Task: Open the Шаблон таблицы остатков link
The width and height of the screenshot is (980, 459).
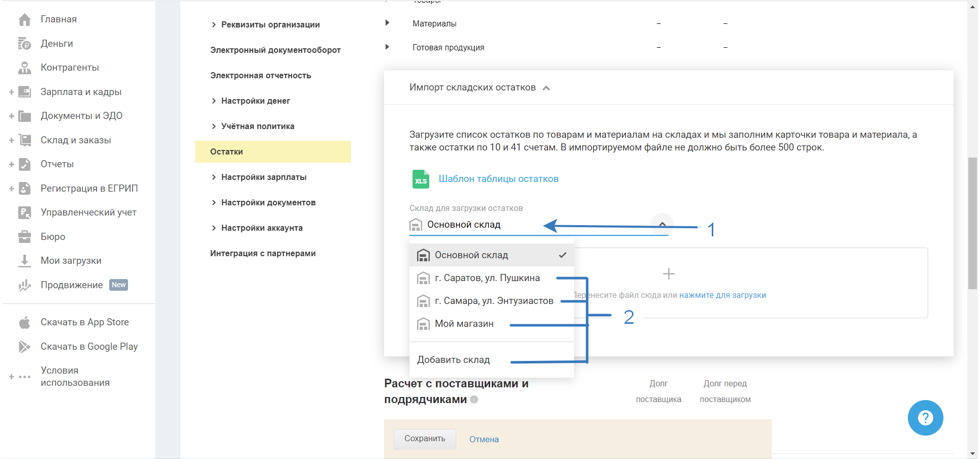Action: [x=498, y=179]
